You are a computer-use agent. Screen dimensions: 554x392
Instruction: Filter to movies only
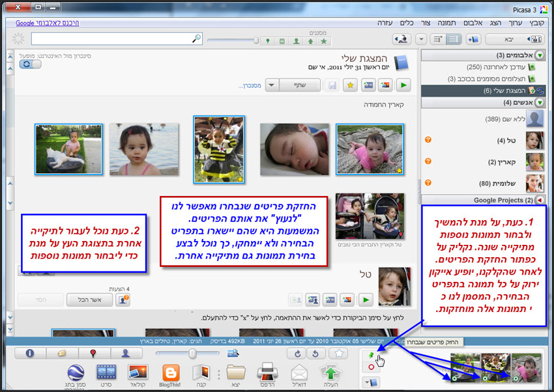point(282,41)
